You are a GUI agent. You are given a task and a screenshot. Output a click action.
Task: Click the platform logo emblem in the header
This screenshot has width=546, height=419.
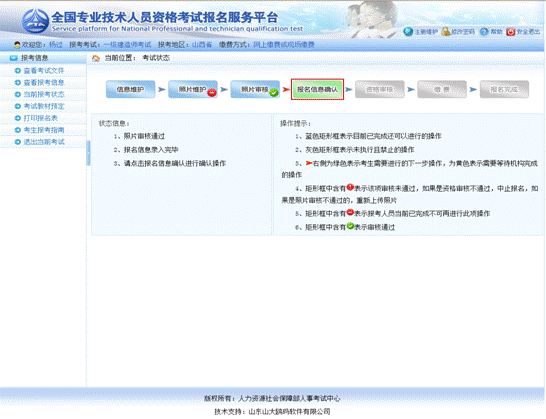point(36,21)
